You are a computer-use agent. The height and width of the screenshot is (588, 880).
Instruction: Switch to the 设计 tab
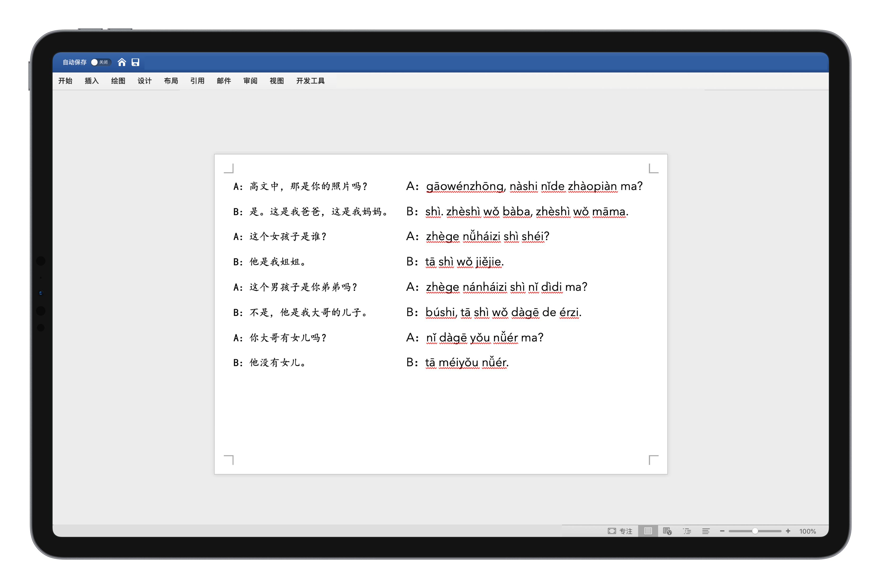tap(144, 81)
